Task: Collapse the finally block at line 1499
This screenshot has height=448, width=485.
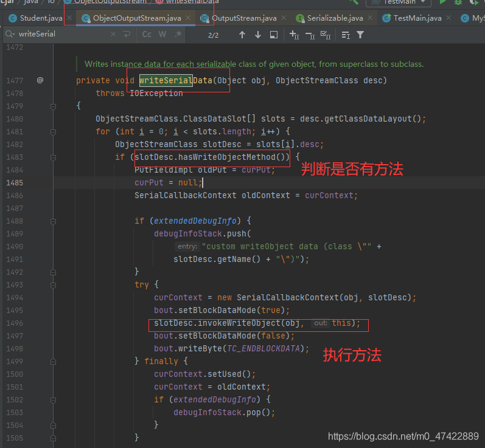Action: pyautogui.click(x=53, y=362)
